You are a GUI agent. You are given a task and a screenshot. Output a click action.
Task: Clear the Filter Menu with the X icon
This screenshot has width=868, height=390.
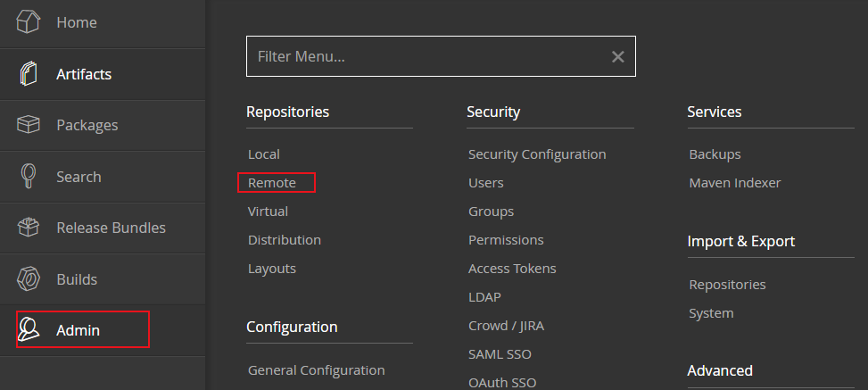[618, 56]
